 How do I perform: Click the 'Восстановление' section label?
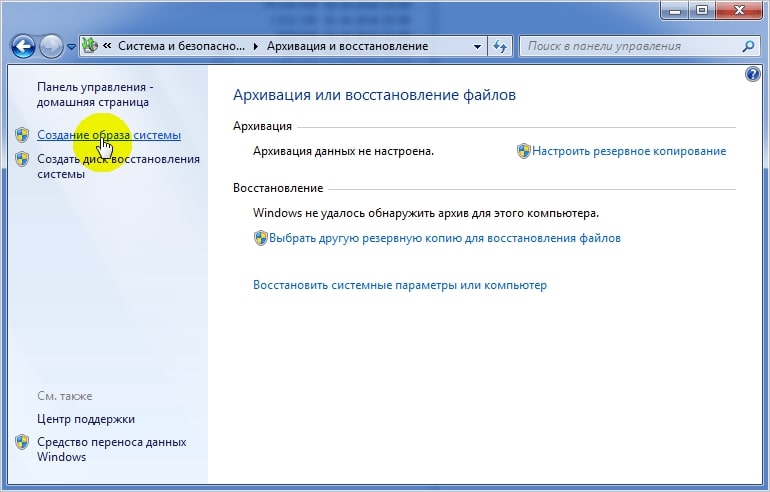(x=278, y=188)
